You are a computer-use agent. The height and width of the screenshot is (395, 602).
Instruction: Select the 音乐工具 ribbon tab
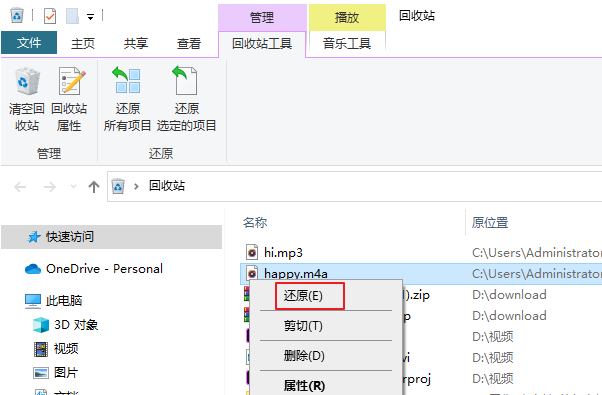tap(347, 43)
